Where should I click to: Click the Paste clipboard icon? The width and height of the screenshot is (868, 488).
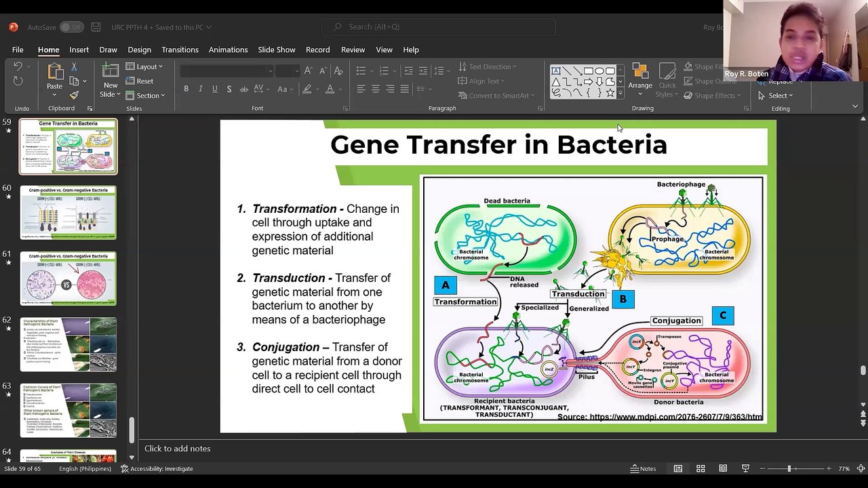point(54,72)
